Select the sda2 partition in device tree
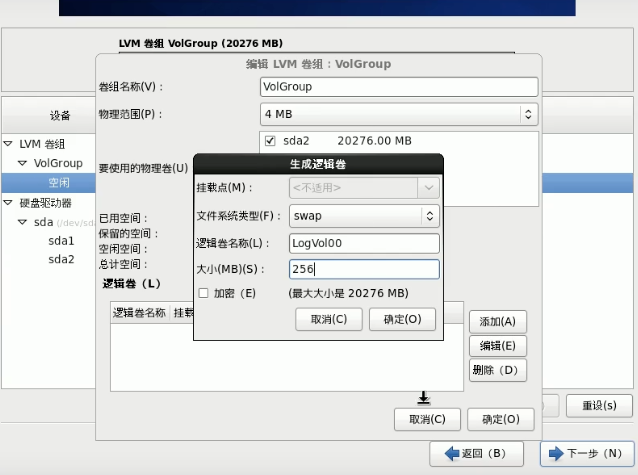The height and width of the screenshot is (475, 638). tap(61, 259)
